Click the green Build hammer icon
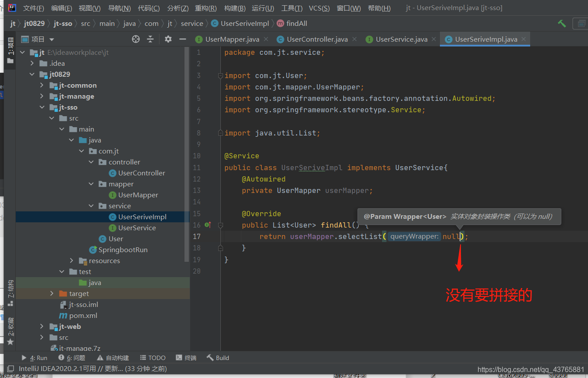The image size is (588, 378). click(x=562, y=23)
